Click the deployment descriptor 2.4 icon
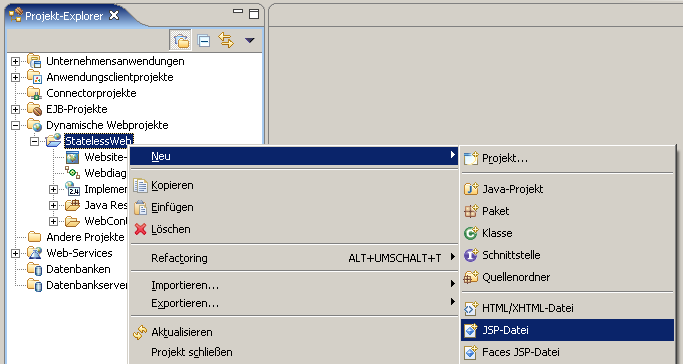Viewport: 683px width, 364px height. [x=72, y=189]
